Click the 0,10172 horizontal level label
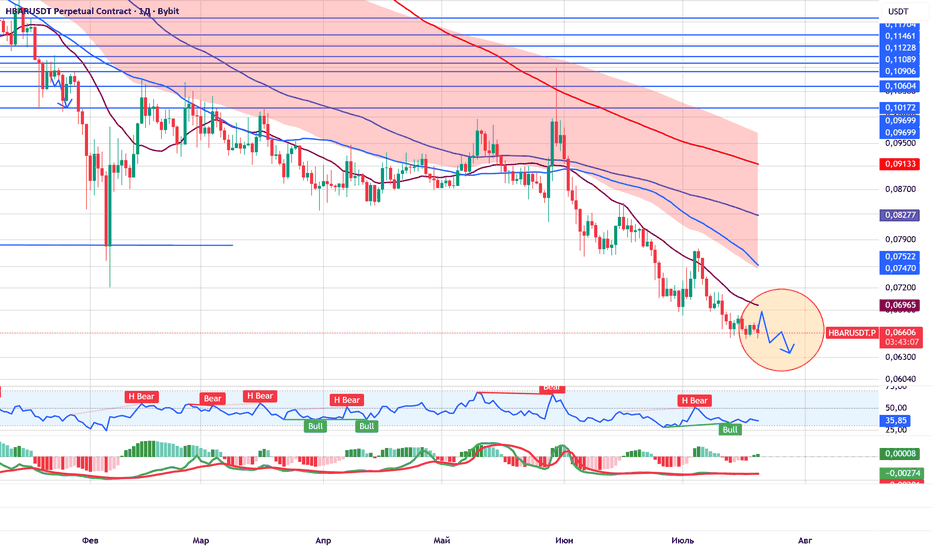The height and width of the screenshot is (550, 932). point(900,108)
